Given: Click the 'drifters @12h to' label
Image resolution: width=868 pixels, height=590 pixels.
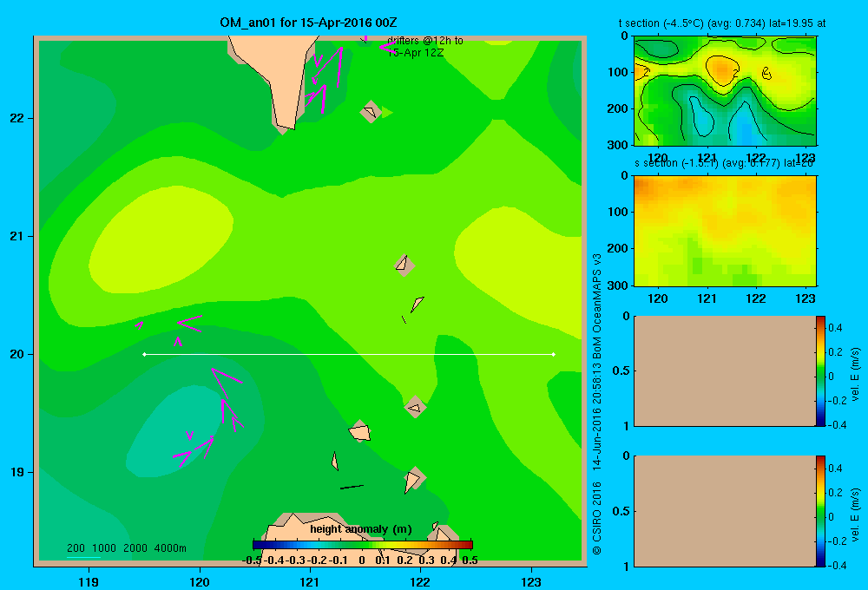Looking at the screenshot, I should pos(425,41).
